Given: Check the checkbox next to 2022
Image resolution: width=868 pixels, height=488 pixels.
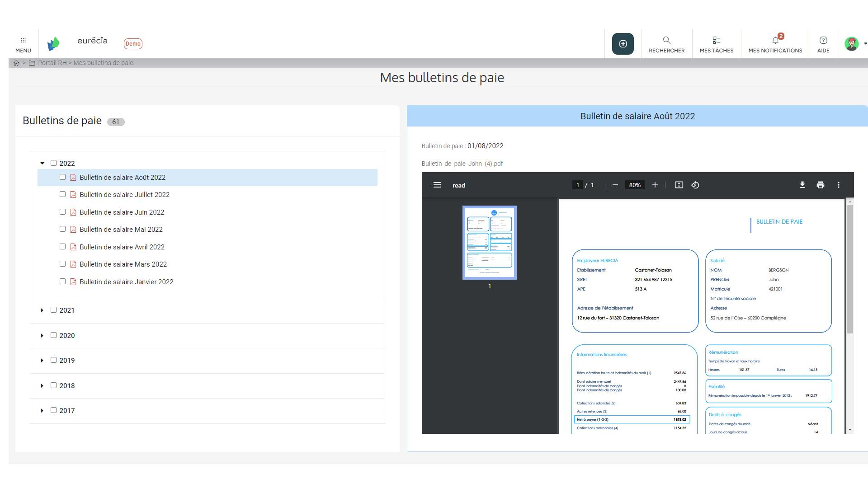Looking at the screenshot, I should [x=53, y=163].
